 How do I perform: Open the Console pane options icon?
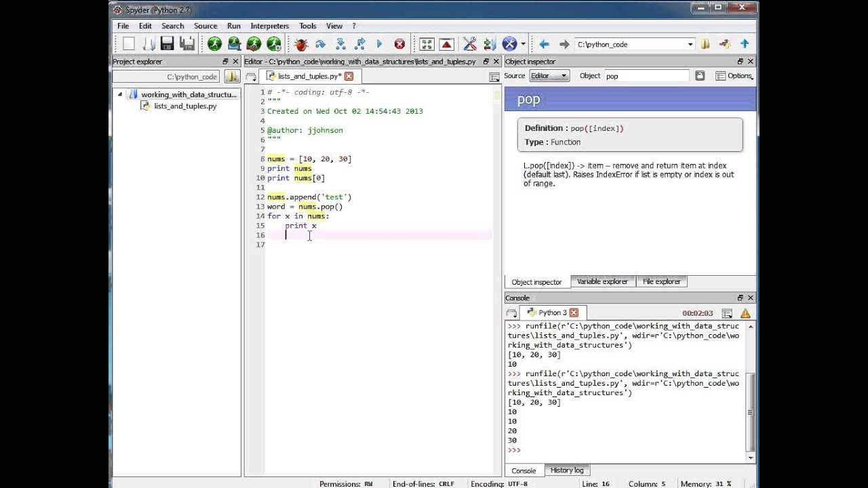click(727, 313)
